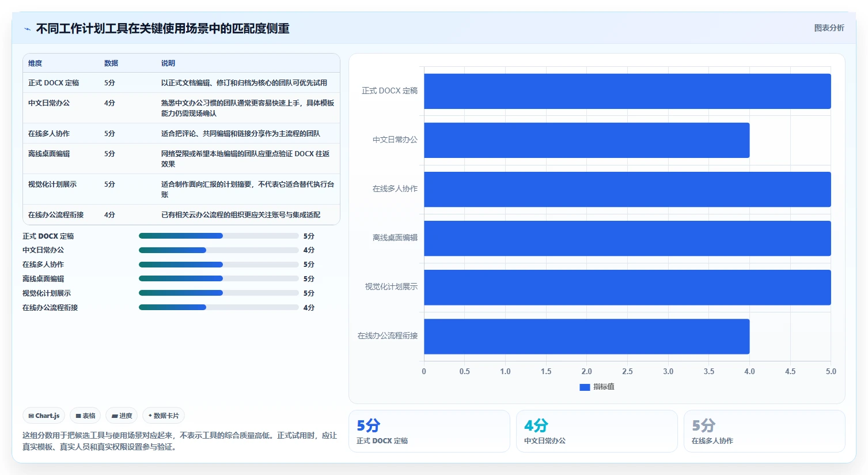Click 4分 value beside 在线办公流程衔接 progress bar
This screenshot has height=475, width=868.
point(309,308)
